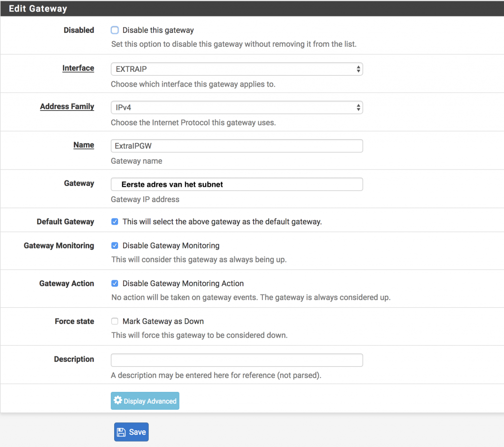Toggle Disable Gateway Monitoring checkbox
This screenshot has height=447, width=504.
115,246
